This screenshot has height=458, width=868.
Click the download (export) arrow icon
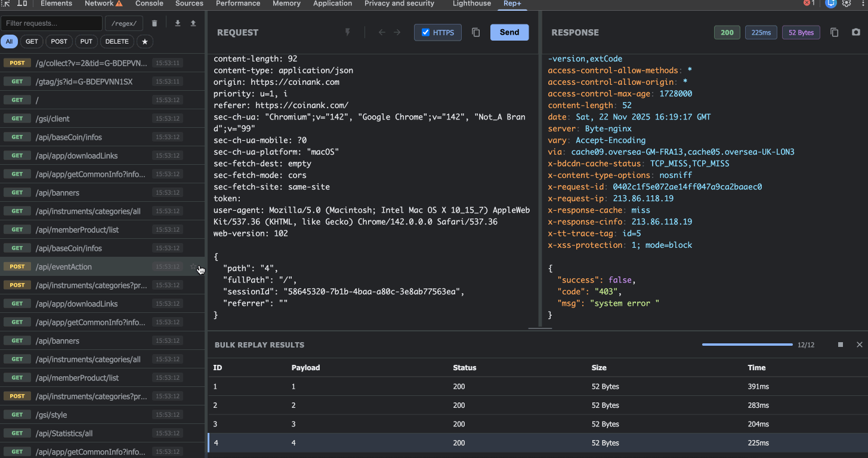[177, 23]
